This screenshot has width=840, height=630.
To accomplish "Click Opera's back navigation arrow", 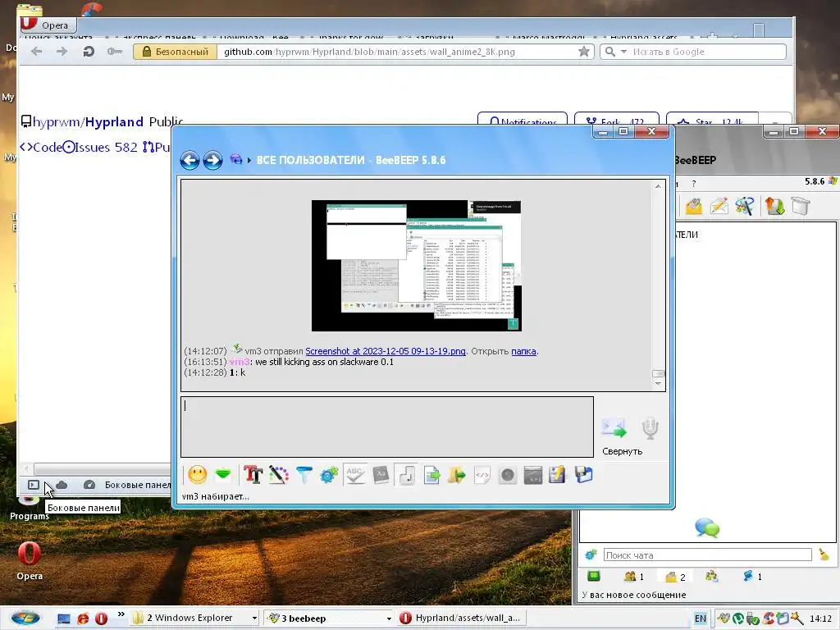I will pos(36,52).
